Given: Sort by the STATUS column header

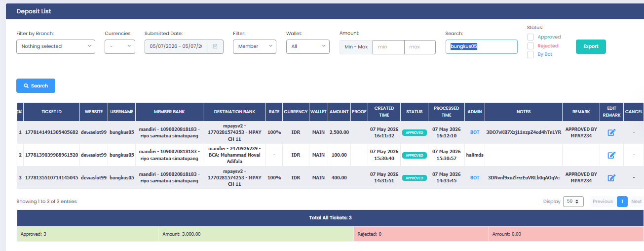Looking at the screenshot, I should coord(414,112).
